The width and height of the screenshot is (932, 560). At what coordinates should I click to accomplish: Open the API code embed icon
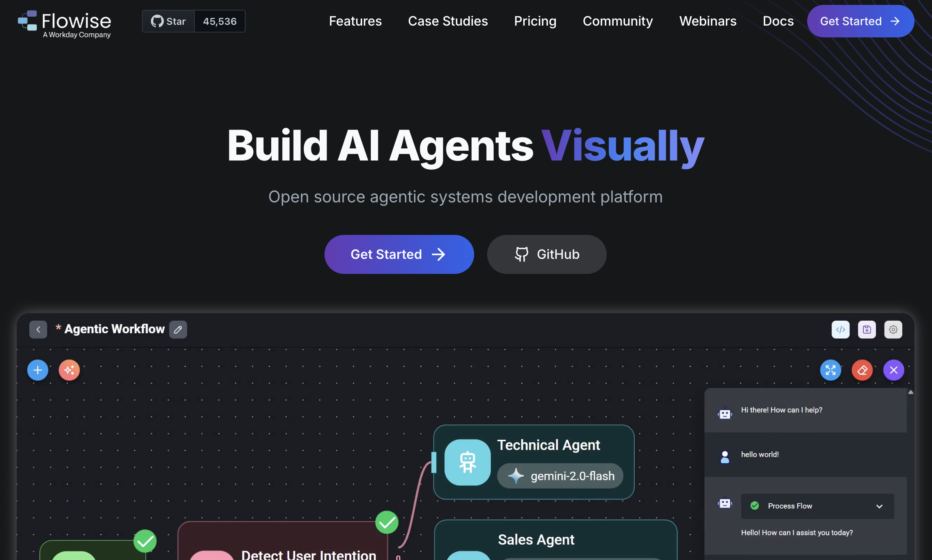pyautogui.click(x=841, y=330)
